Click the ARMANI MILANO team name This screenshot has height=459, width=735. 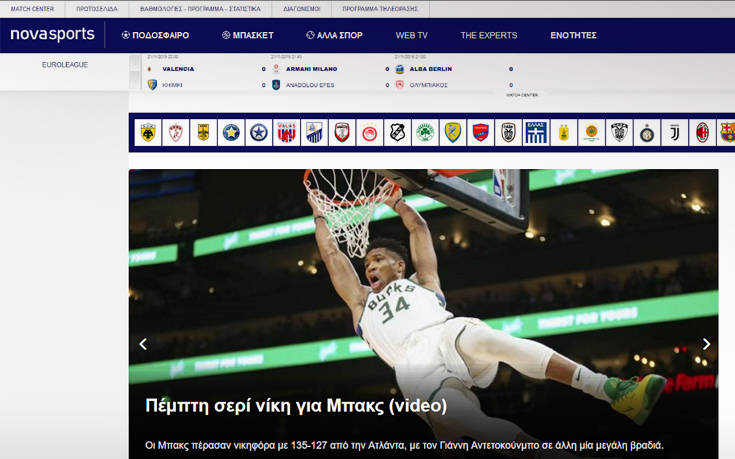tap(311, 69)
